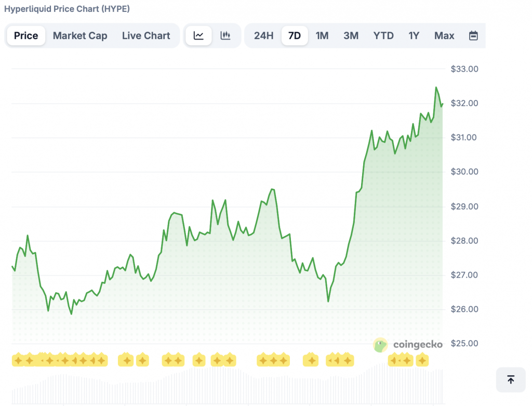
Task: Select the 7D time range
Action: 295,35
